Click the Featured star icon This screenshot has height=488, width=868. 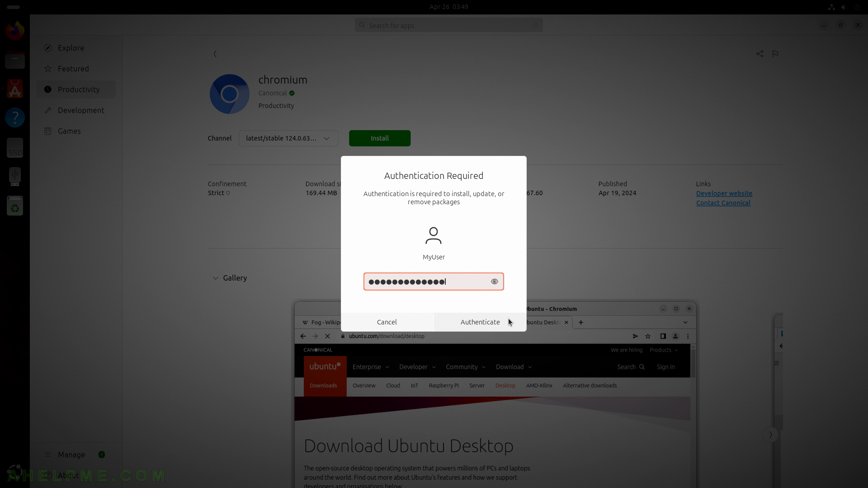[48, 69]
